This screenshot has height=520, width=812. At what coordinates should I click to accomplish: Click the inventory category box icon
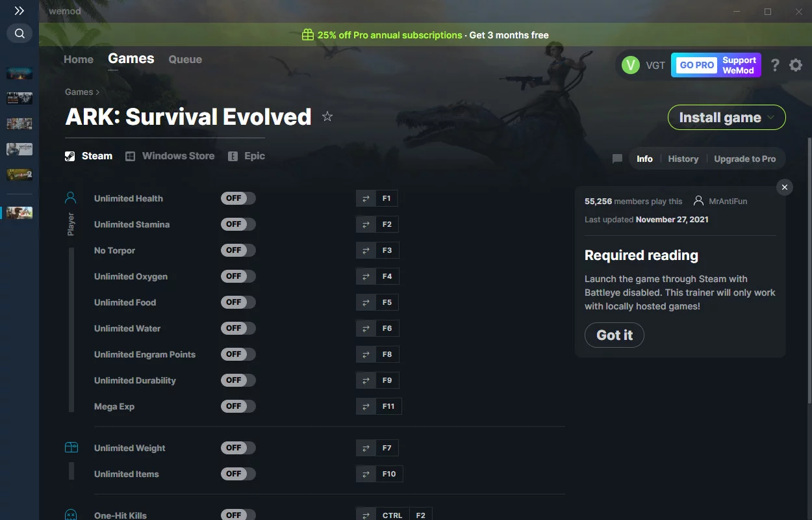coord(71,447)
